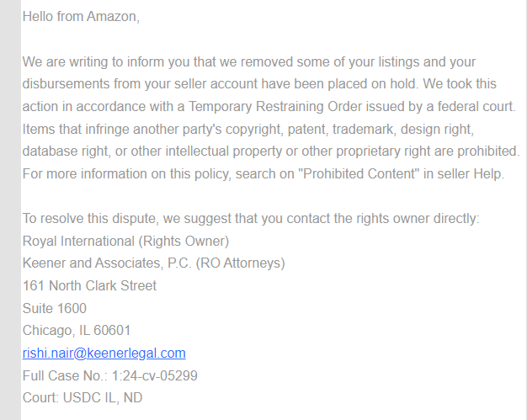This screenshot has height=420, width=527.
Task: Click the quoted "Prohibited Content" phrase
Action: click(x=359, y=174)
